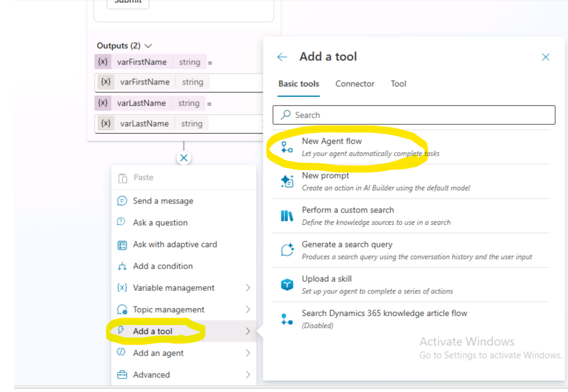Click the Generate a search query icon

coord(287,250)
